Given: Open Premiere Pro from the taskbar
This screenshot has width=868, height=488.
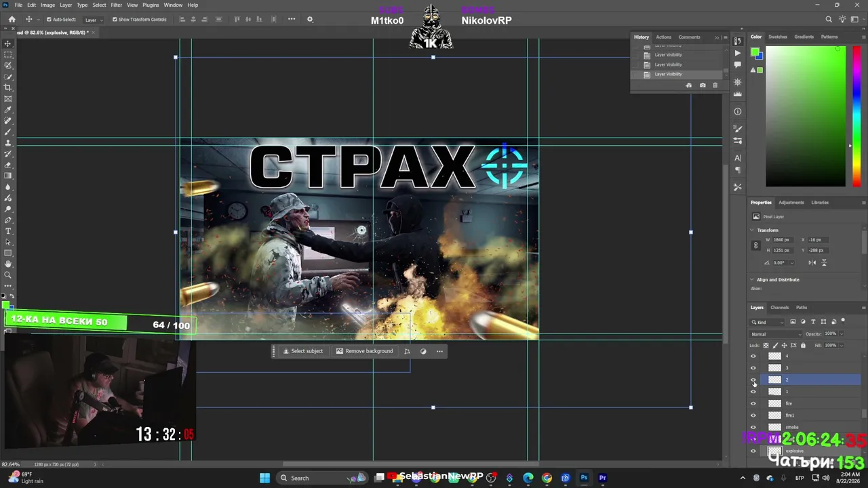Looking at the screenshot, I should tap(602, 478).
